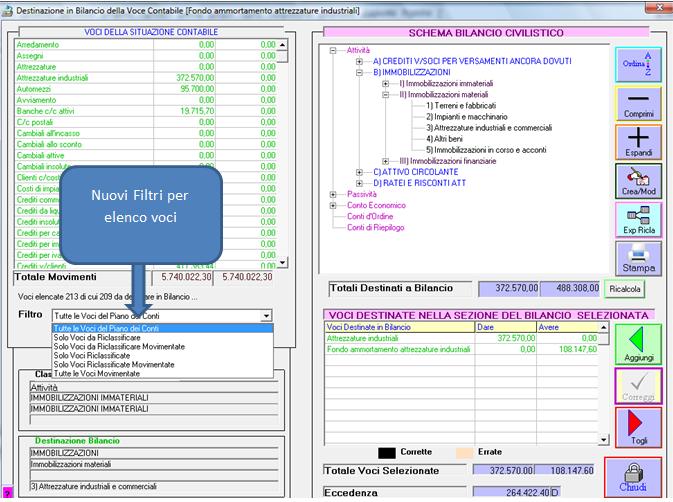Select 'C/c postali' row
This screenshot has width=673, height=502.
146,122
